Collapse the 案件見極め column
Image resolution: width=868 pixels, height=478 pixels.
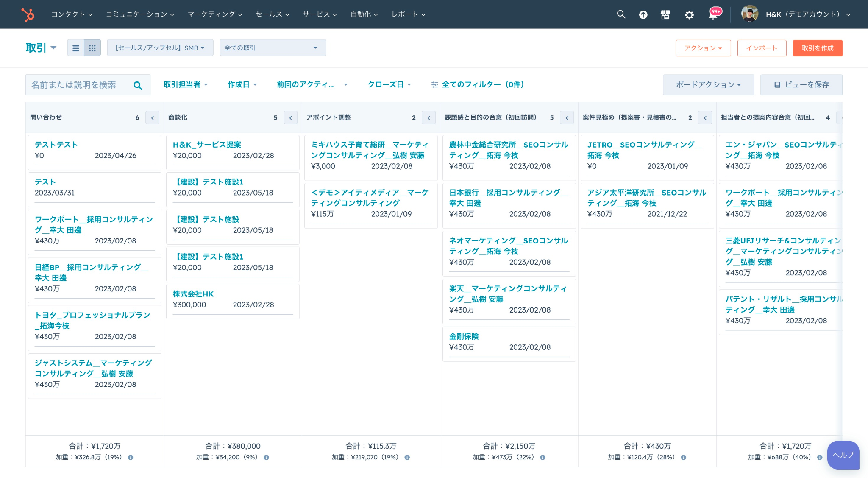click(x=705, y=118)
